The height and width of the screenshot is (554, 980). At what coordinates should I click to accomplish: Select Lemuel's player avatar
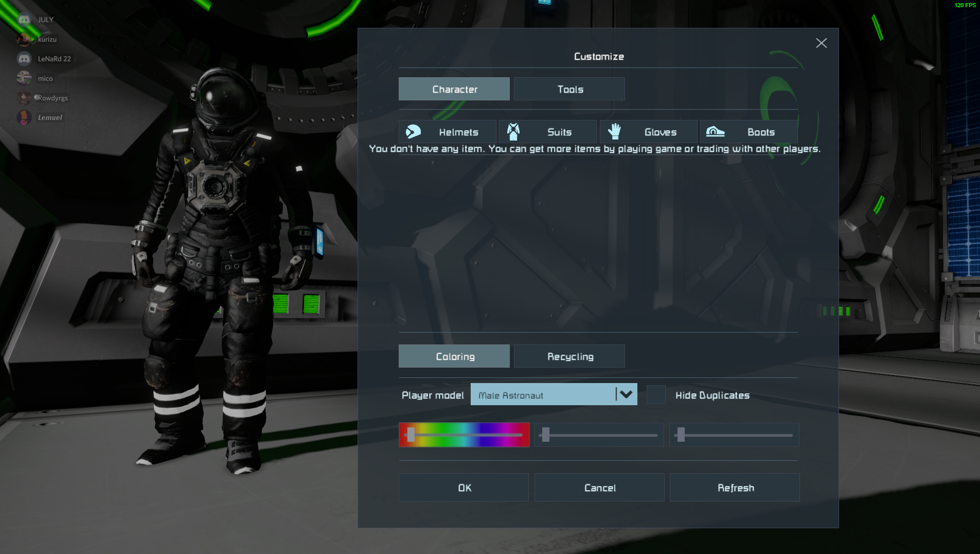coord(24,117)
